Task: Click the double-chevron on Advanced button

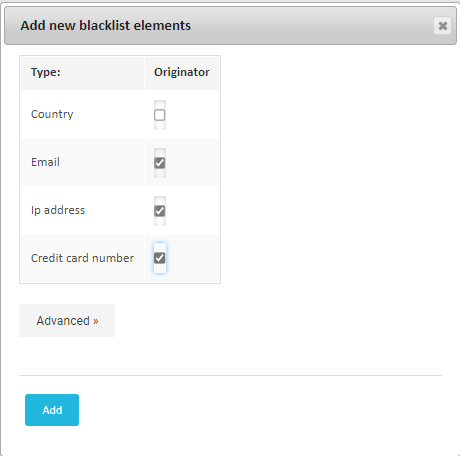Action: 96,321
